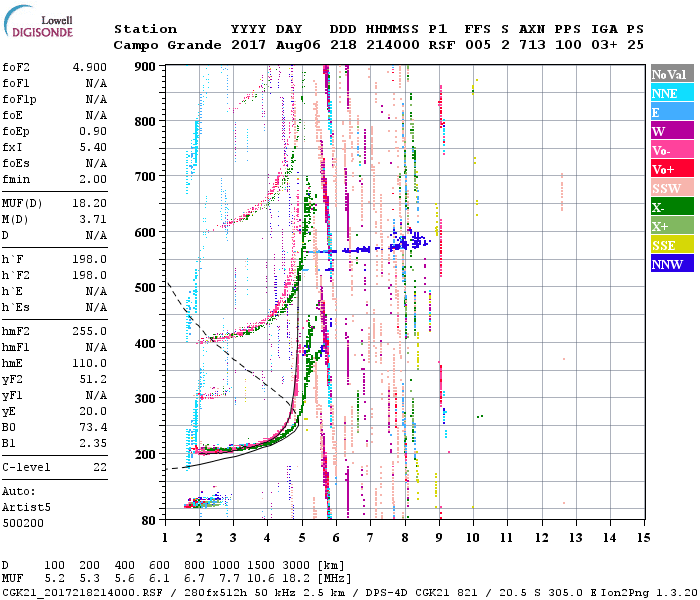The height and width of the screenshot is (600, 700).
Task: Click the yF2 value 51.2
Action: pos(93,379)
